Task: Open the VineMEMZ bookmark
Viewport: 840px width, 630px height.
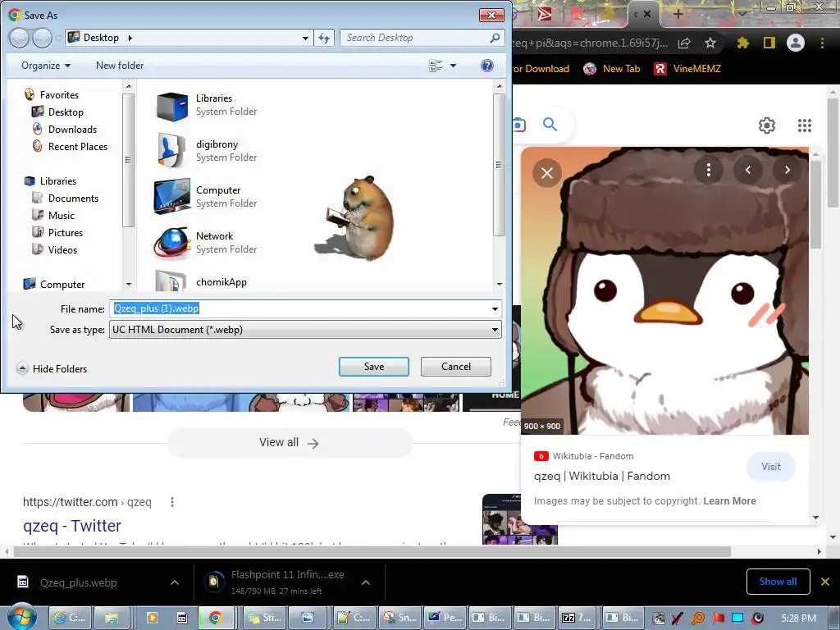Action: tap(687, 69)
